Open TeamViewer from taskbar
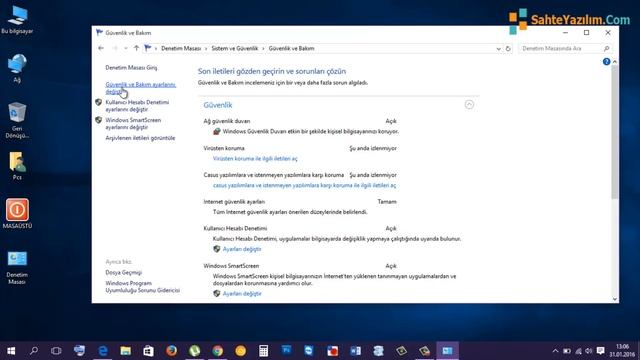 (x=309, y=351)
